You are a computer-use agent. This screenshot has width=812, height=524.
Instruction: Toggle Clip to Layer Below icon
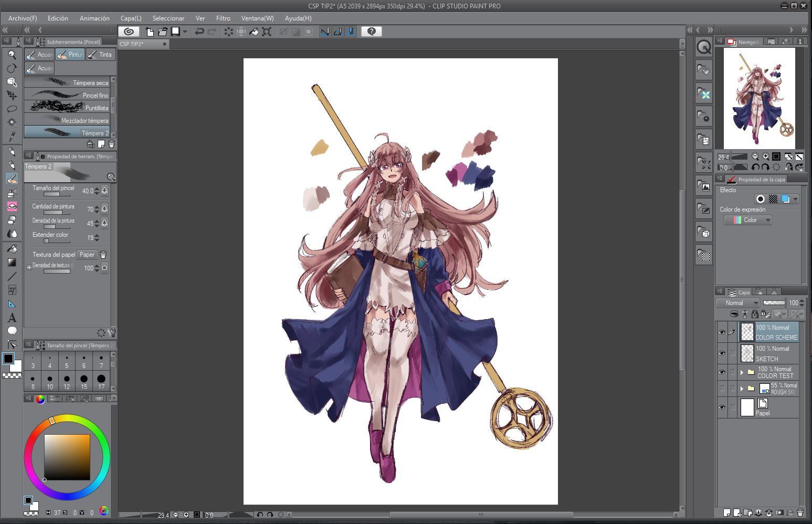tap(734, 314)
